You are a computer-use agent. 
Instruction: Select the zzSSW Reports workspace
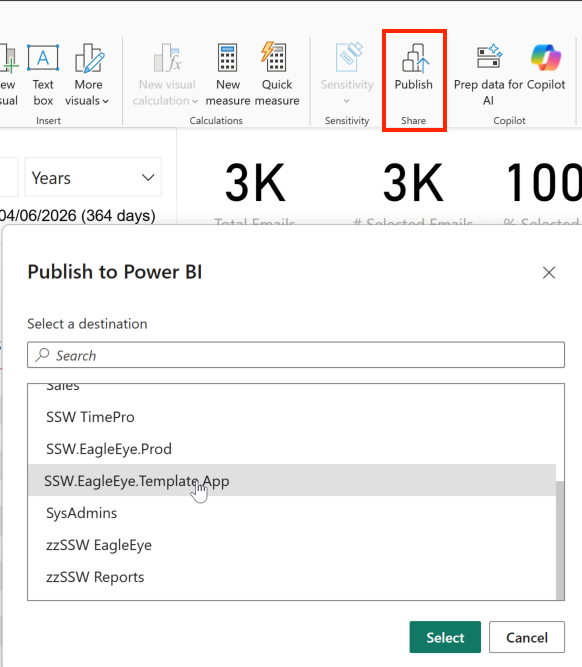pyautogui.click(x=292, y=577)
